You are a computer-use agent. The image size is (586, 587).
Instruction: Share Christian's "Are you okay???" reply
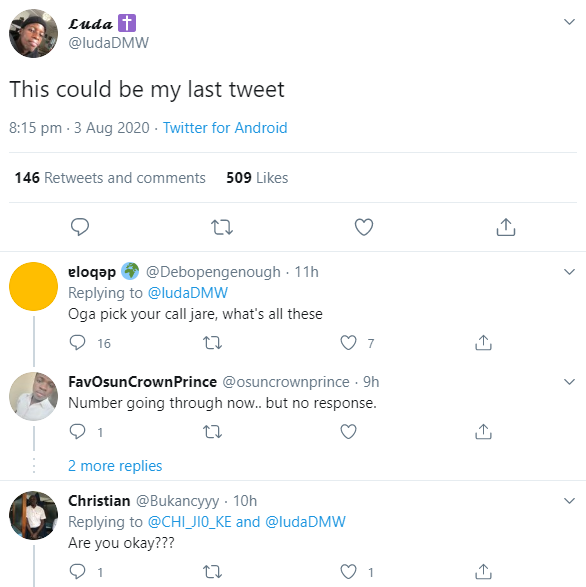483,572
